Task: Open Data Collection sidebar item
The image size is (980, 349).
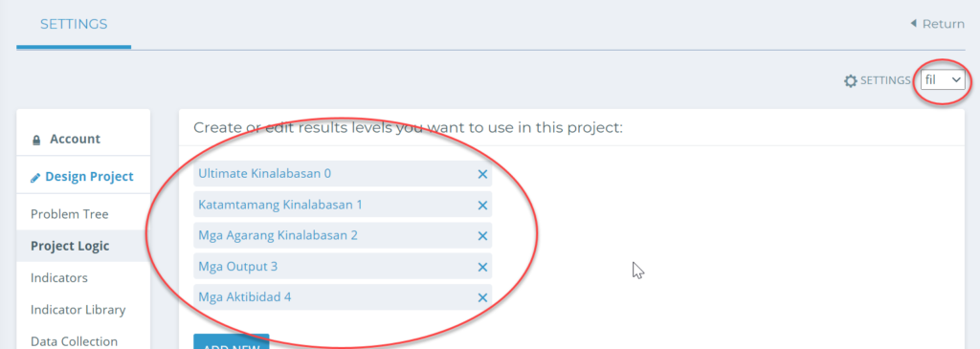Action: 74,341
